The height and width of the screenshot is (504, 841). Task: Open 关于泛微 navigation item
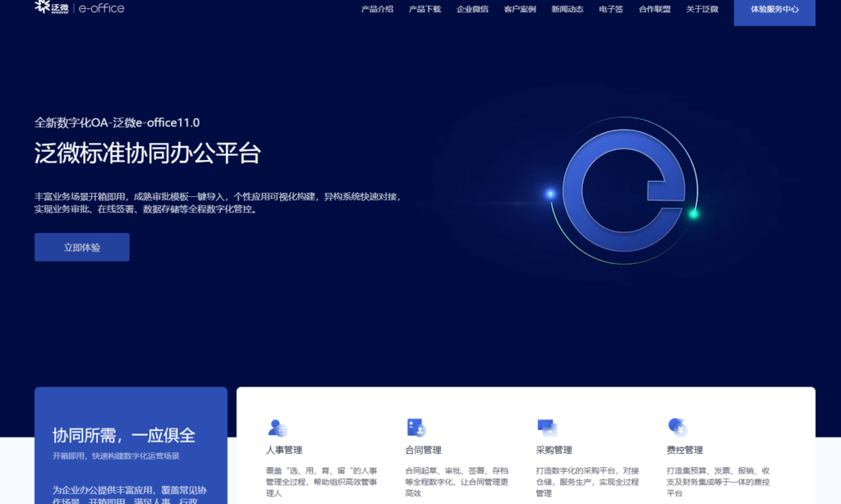pyautogui.click(x=702, y=9)
